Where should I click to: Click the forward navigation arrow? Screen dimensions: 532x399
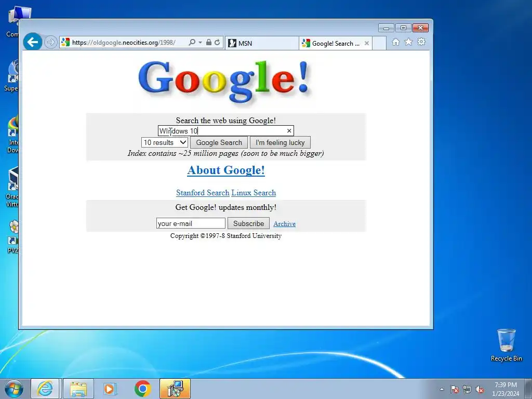pos(50,43)
